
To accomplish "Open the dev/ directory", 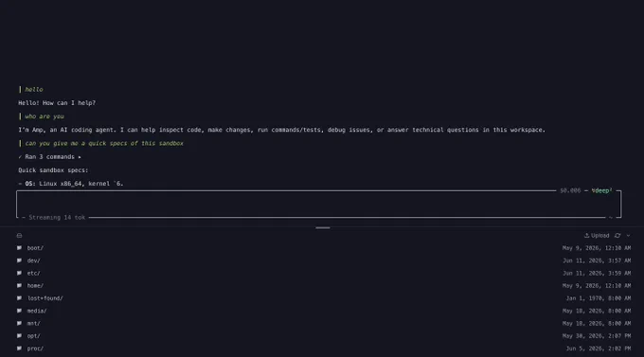I will pos(33,260).
